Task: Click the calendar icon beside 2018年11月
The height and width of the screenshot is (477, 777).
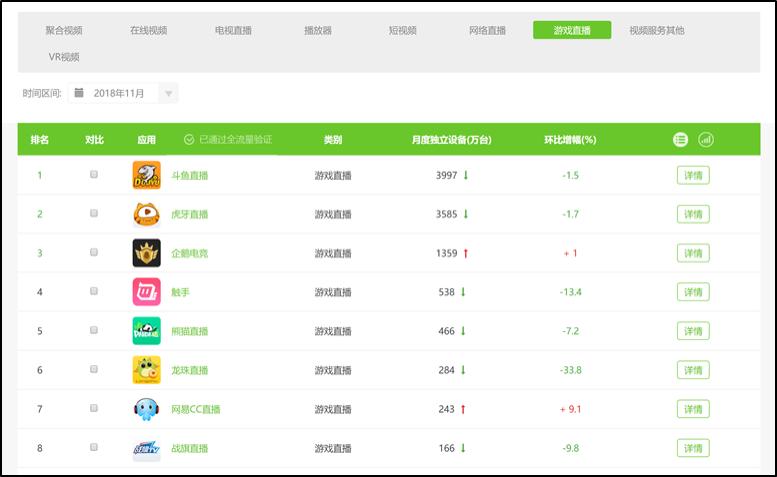Action: [x=79, y=93]
